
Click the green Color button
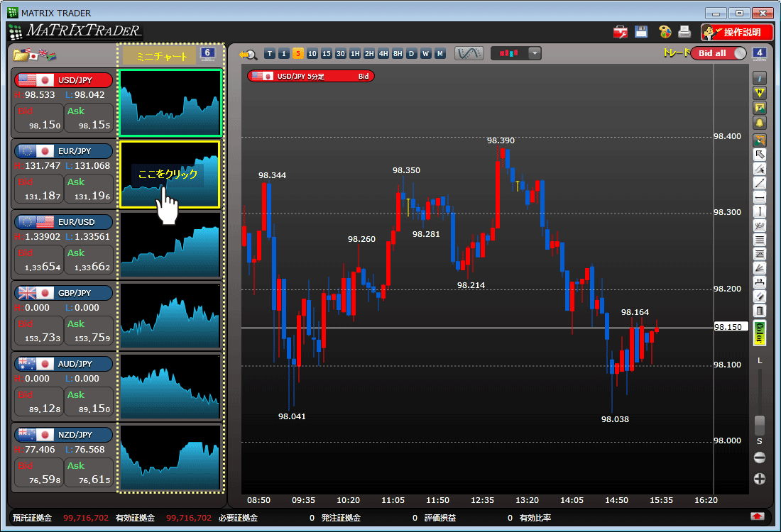point(759,333)
